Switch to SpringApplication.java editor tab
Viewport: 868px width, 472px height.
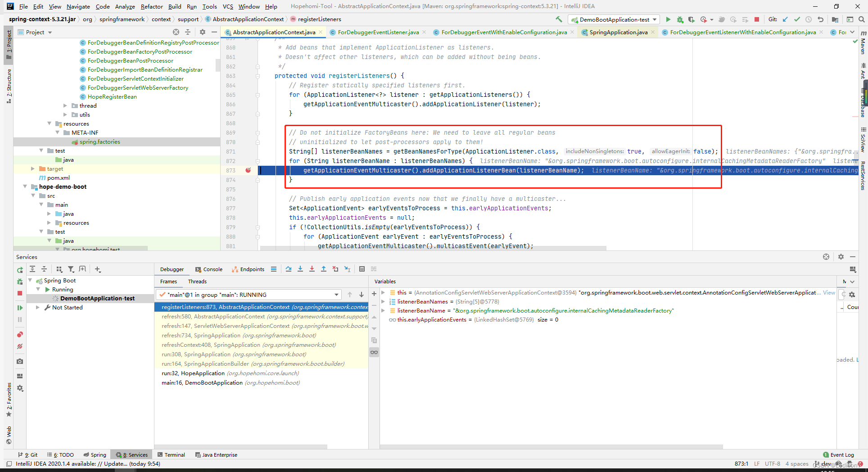618,32
